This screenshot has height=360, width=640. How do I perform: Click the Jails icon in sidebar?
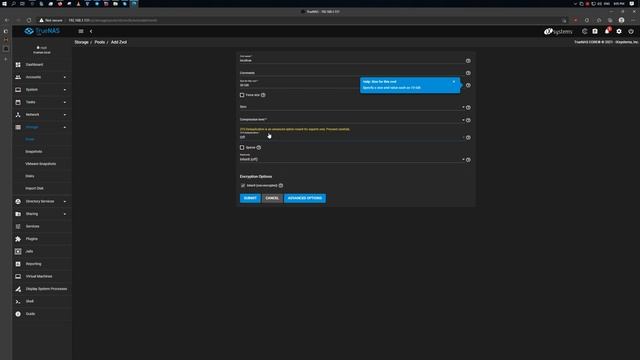18,251
